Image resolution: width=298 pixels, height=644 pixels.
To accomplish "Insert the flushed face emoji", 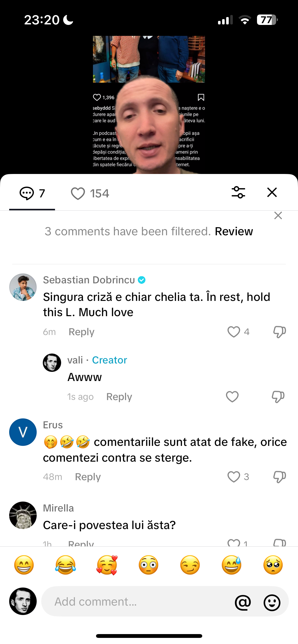I will [148, 565].
